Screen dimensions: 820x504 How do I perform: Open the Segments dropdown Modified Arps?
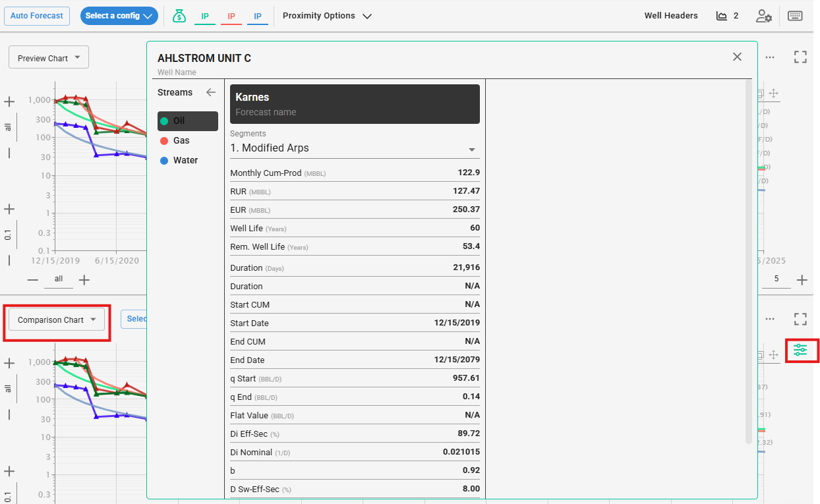click(355, 148)
